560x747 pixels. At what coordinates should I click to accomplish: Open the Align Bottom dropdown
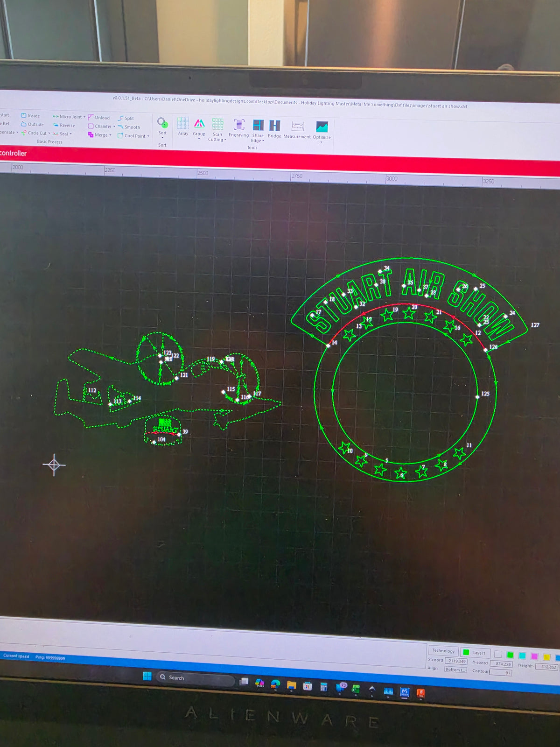[455, 669]
